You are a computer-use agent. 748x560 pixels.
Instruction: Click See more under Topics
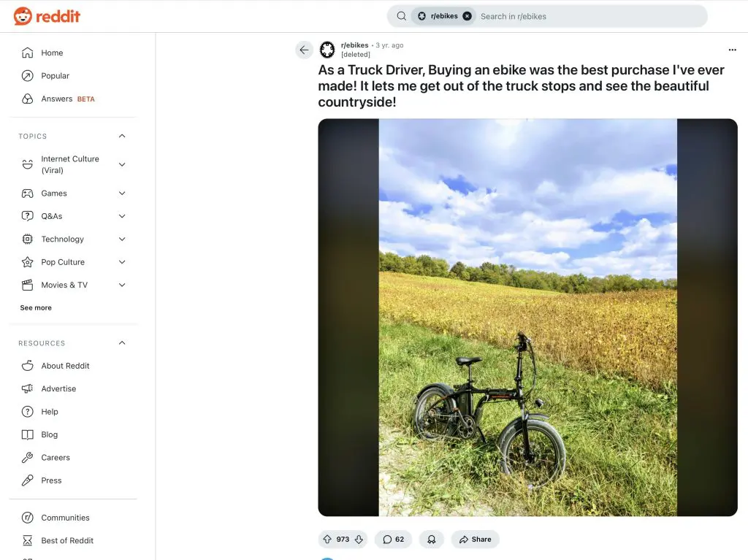36,308
